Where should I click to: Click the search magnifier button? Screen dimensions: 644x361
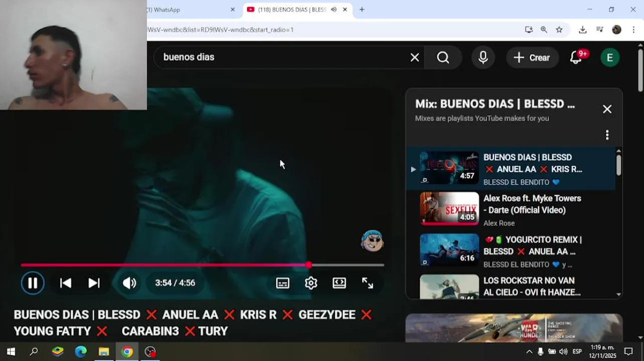pos(443,57)
